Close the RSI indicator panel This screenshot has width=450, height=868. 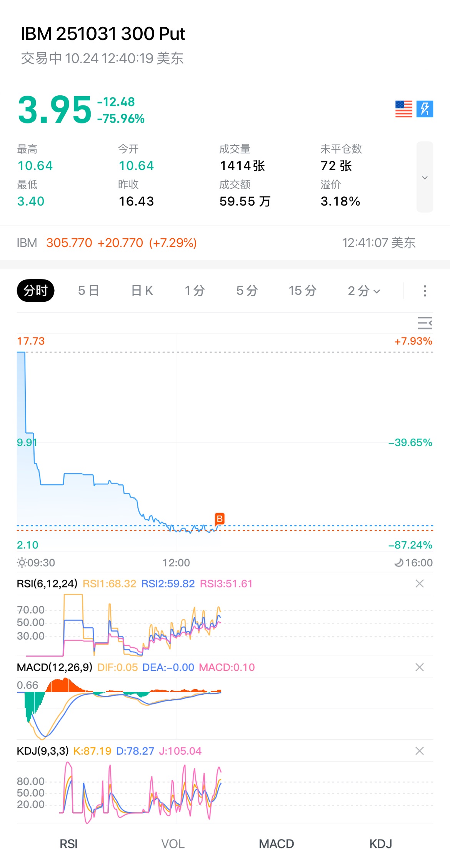[x=419, y=584]
